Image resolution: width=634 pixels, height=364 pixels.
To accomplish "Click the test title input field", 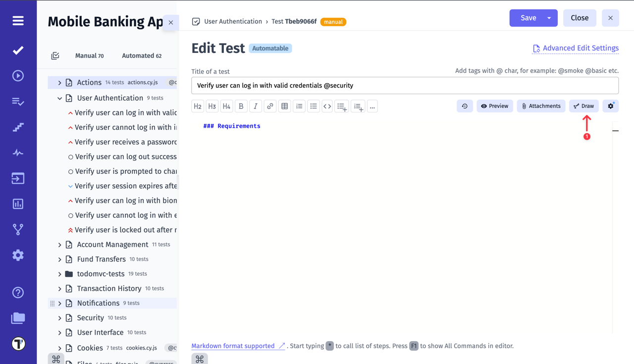I will coord(405,85).
